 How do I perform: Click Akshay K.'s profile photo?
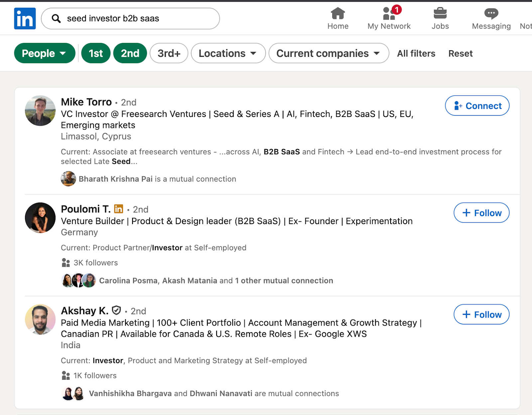[40, 319]
